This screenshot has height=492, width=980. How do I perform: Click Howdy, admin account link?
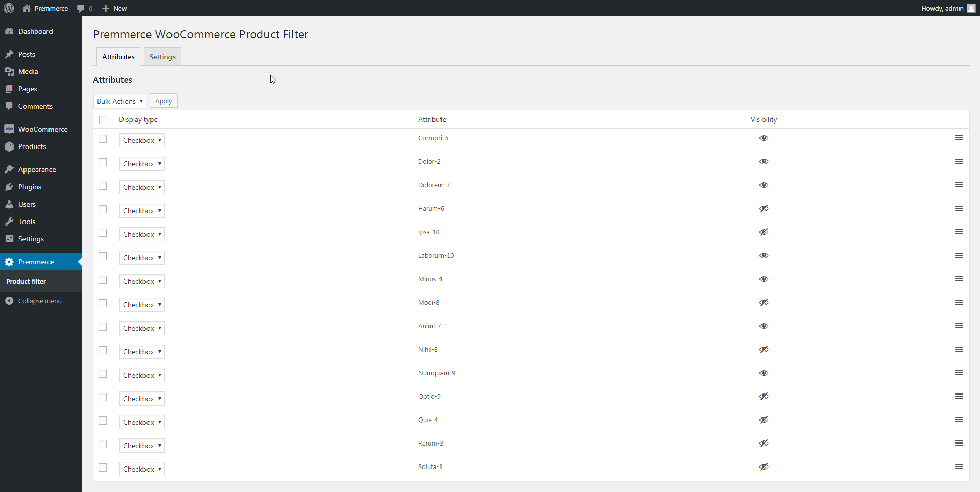(x=948, y=8)
